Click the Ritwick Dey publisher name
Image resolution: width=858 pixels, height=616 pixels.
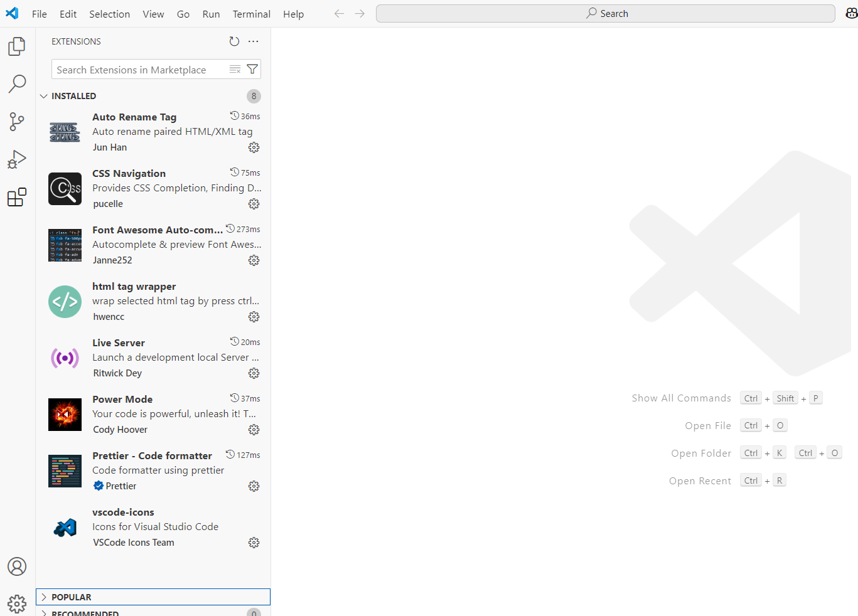click(x=117, y=373)
